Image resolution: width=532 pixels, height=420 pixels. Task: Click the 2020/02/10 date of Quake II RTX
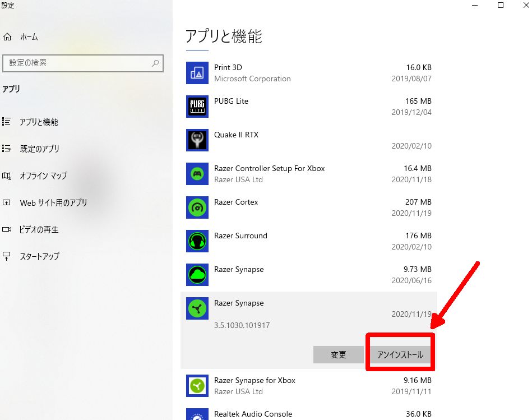click(x=411, y=146)
